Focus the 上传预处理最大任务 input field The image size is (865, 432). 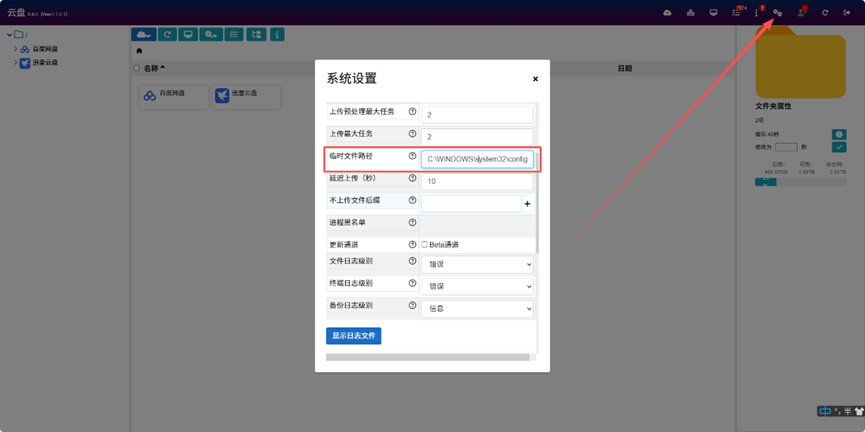477,115
